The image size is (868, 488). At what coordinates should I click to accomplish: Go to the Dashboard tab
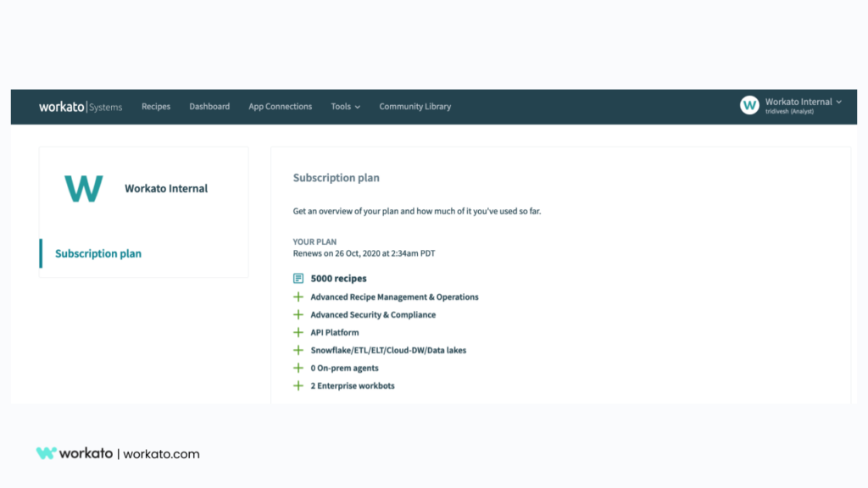point(209,106)
